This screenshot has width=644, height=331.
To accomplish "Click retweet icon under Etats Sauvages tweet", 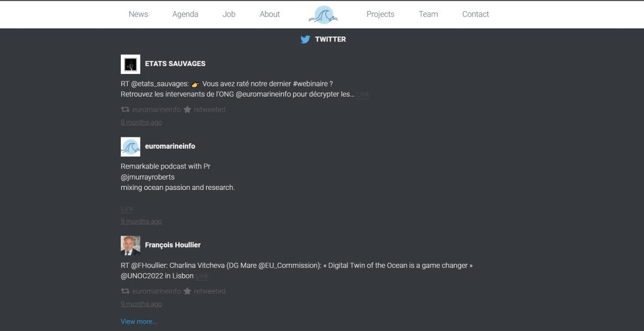I will pos(125,109).
